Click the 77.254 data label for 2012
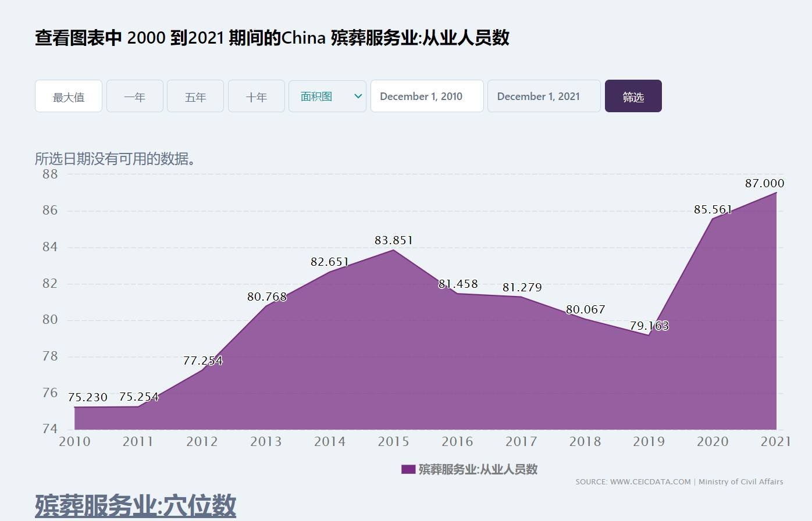Image resolution: width=812 pixels, height=521 pixels. pos(203,361)
